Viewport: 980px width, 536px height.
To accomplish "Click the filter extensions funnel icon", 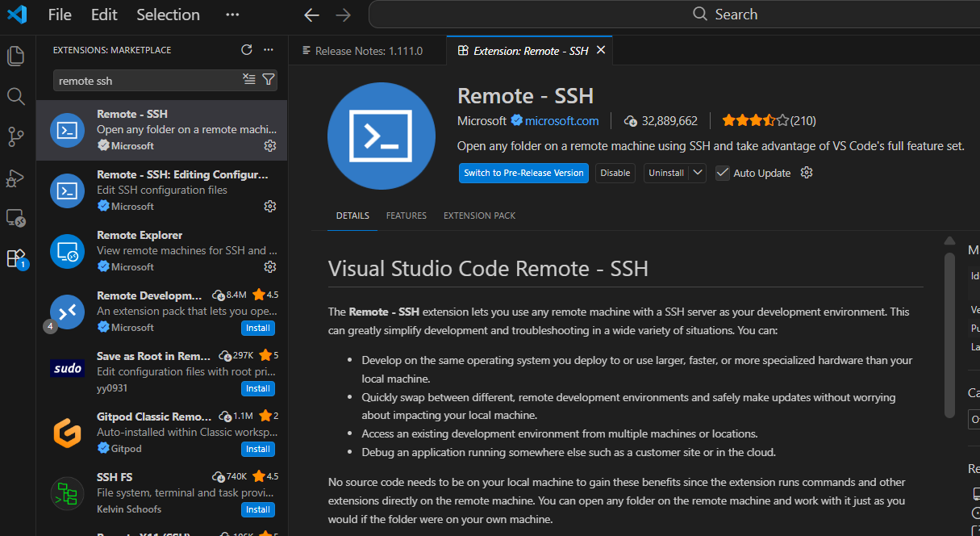I will (x=269, y=80).
